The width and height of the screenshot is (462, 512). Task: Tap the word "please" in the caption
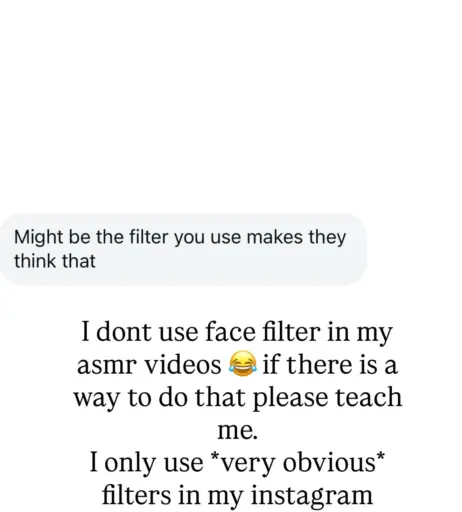290,397
